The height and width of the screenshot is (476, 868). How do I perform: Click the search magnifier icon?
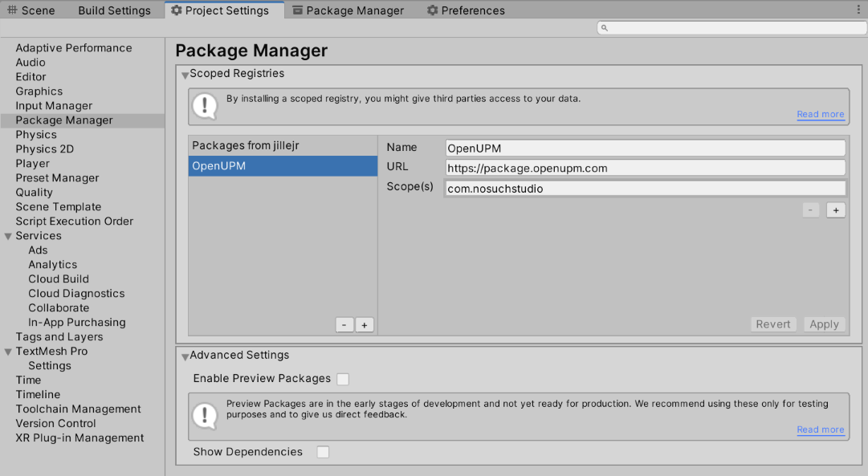pos(604,27)
